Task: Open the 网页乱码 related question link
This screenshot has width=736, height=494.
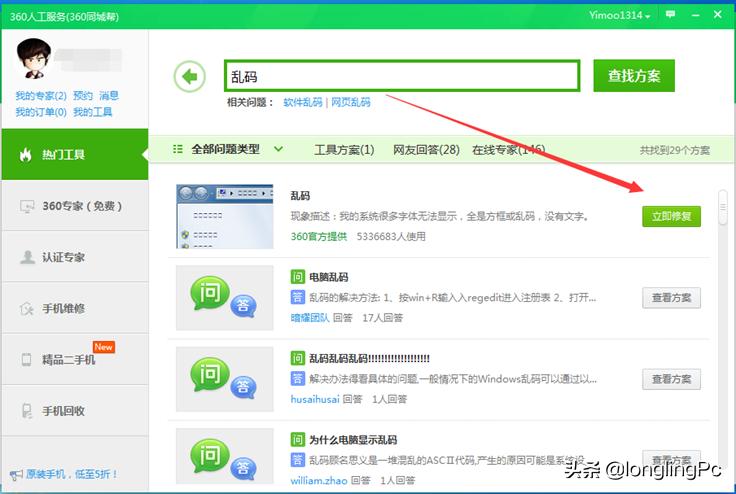Action: (351, 102)
